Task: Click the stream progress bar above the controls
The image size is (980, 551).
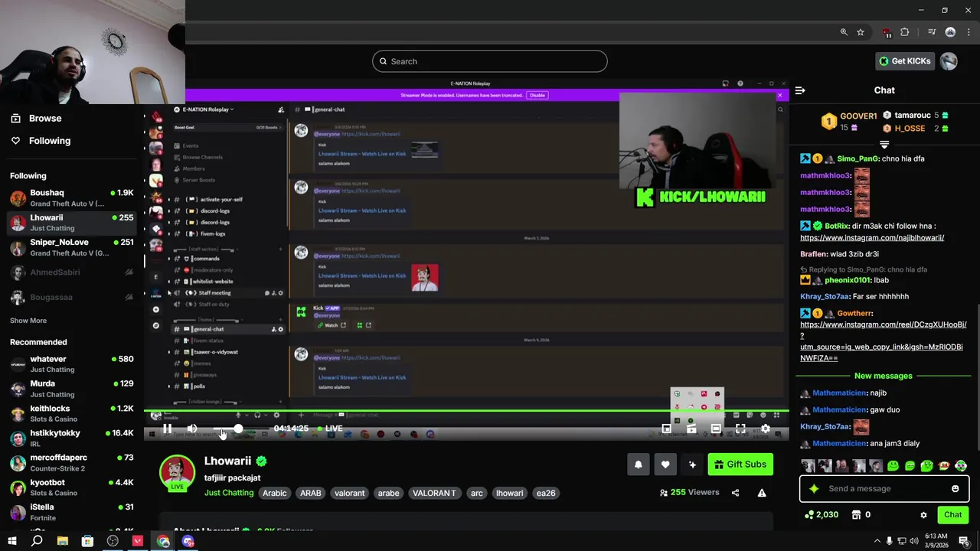Action: [466, 411]
